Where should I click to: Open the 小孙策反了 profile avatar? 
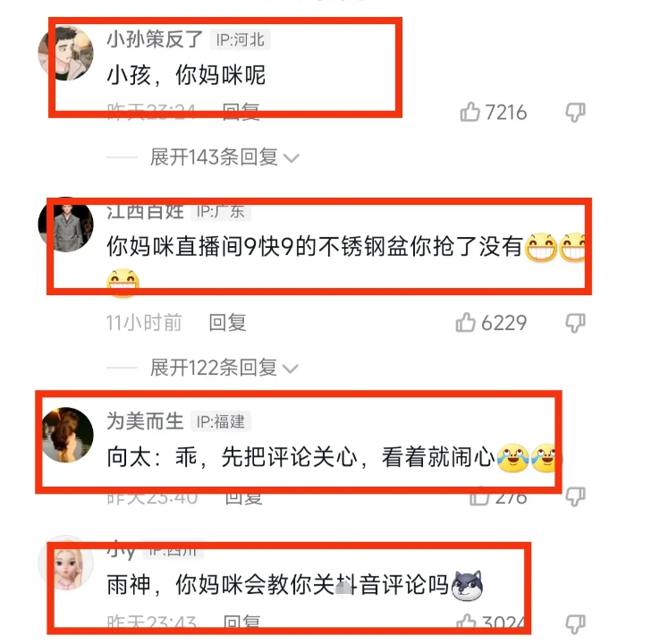[65, 53]
